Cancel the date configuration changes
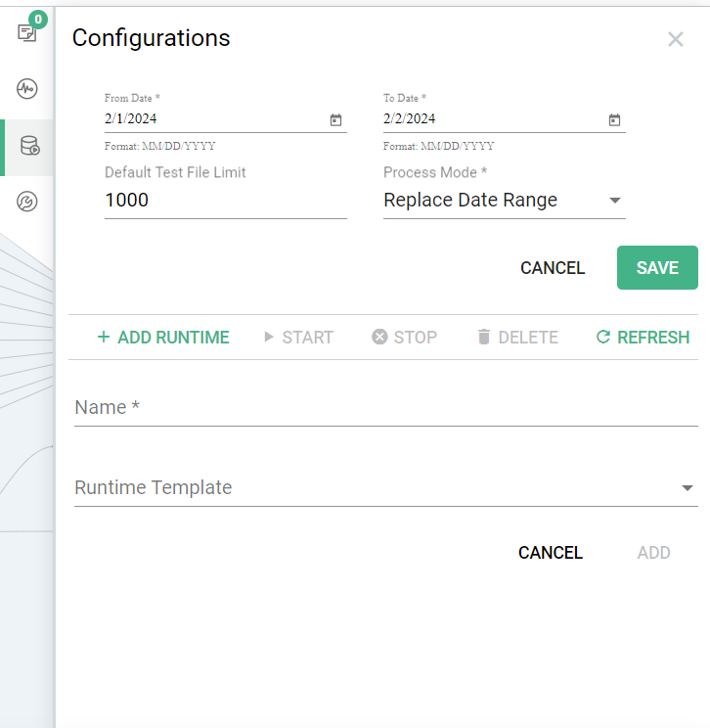 click(x=552, y=268)
